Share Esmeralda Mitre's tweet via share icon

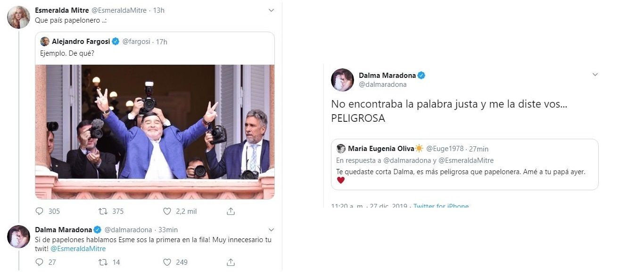pyautogui.click(x=231, y=211)
